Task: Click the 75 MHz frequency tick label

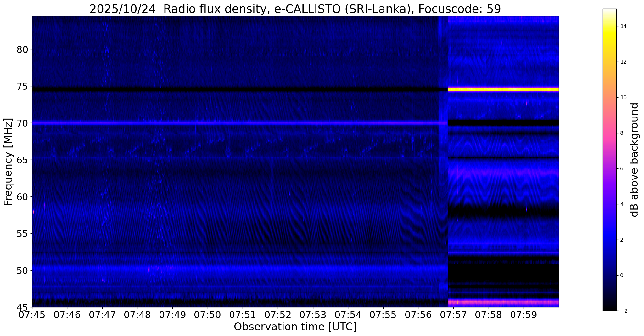Action: click(x=22, y=86)
